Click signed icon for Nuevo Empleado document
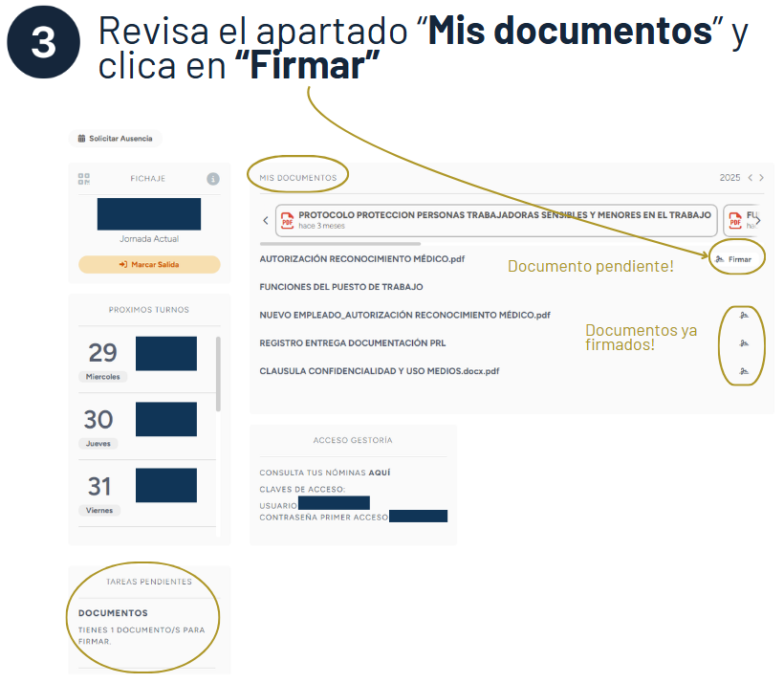The width and height of the screenshot is (784, 683). click(x=744, y=315)
